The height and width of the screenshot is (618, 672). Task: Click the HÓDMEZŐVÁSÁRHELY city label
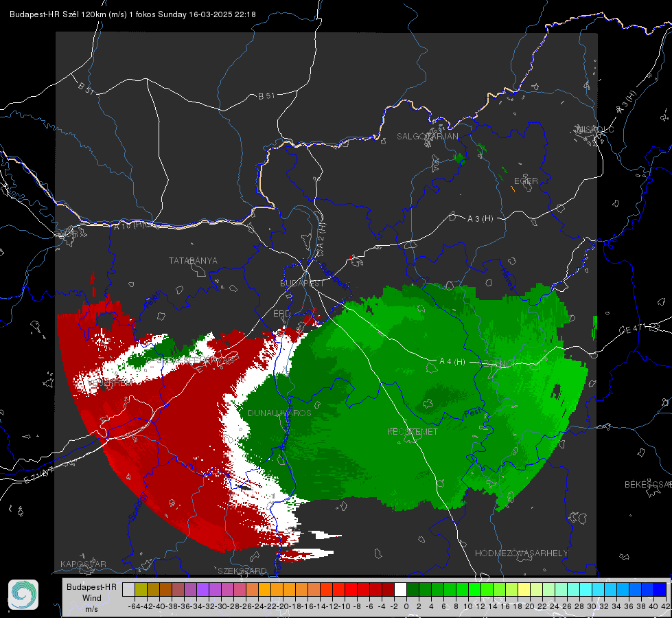coord(521,553)
